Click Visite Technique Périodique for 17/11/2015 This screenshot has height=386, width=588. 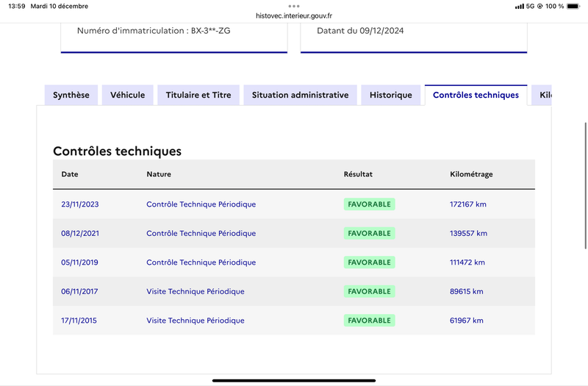pyautogui.click(x=196, y=321)
